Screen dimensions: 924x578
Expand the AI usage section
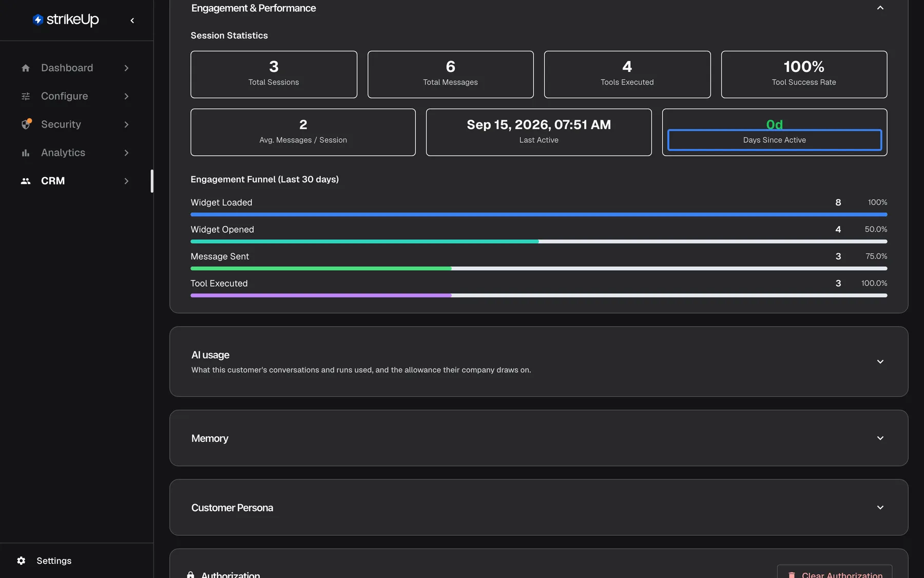tap(880, 362)
